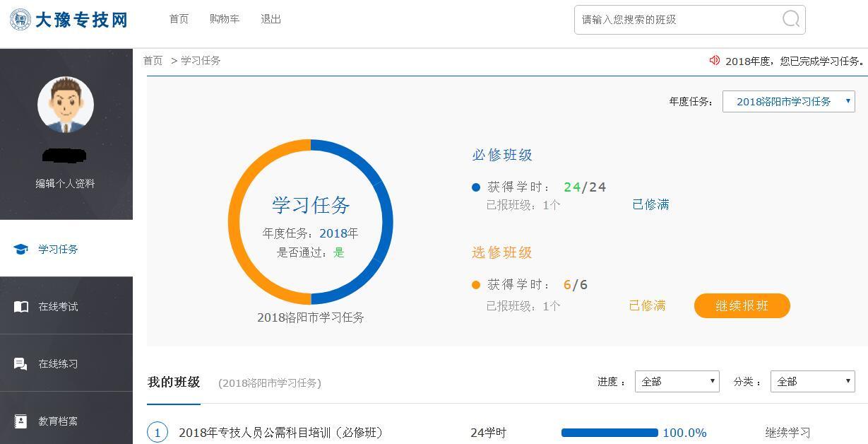
Task: Open the 年度任务 dropdown
Action: 788,101
